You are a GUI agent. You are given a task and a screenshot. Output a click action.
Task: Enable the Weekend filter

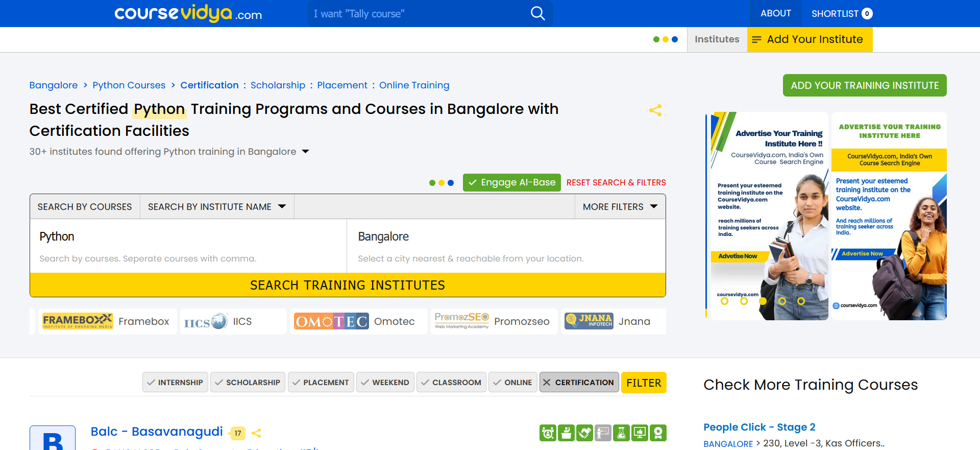385,383
